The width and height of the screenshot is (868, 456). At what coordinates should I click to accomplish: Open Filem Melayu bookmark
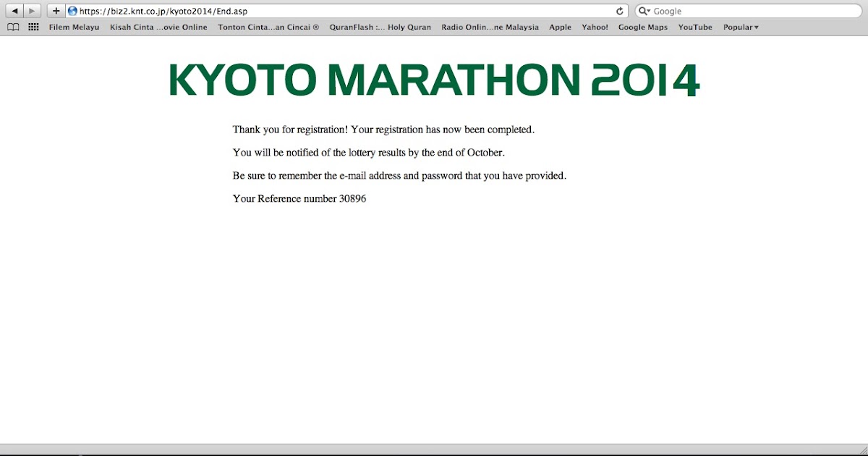[74, 28]
